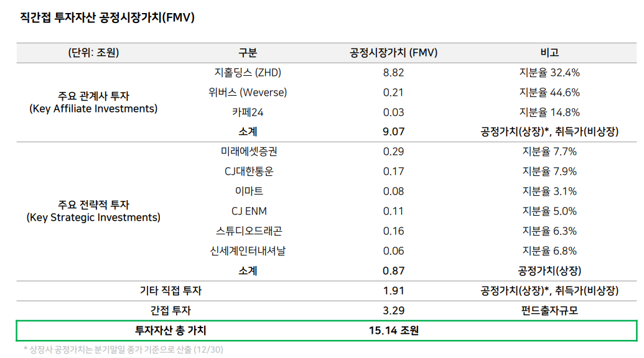Screen dimensions: 644x358
Task: Select the note '지분율 6.3%'
Action: coord(549,231)
